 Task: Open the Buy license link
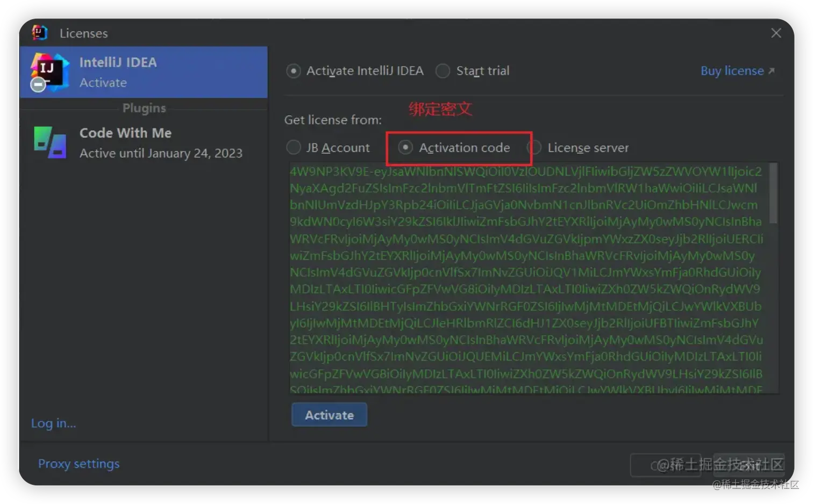tap(737, 71)
